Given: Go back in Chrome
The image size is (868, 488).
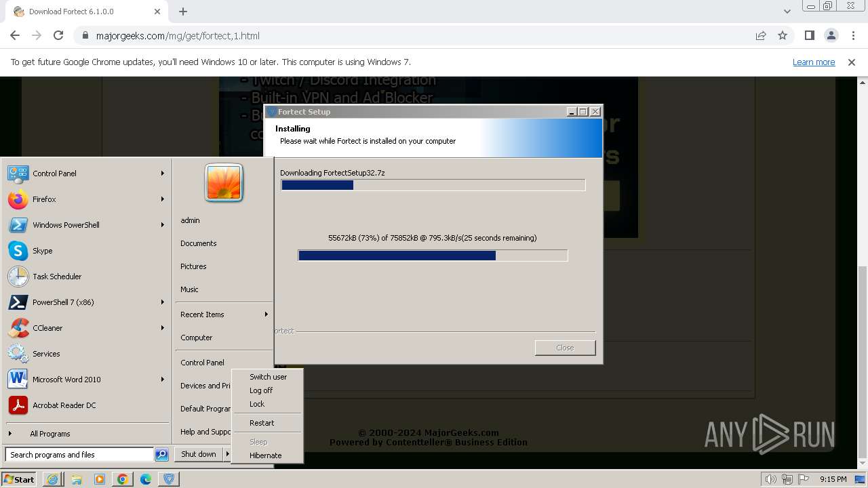Looking at the screenshot, I should click(x=15, y=35).
